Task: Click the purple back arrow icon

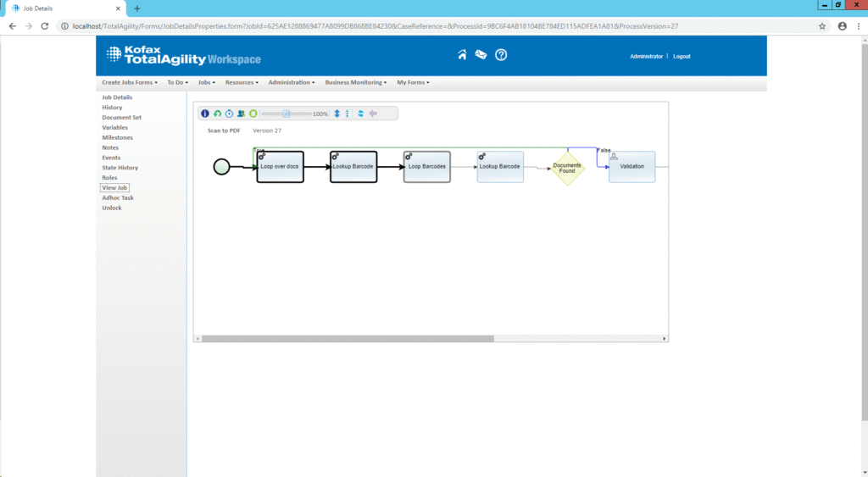Action: point(373,114)
